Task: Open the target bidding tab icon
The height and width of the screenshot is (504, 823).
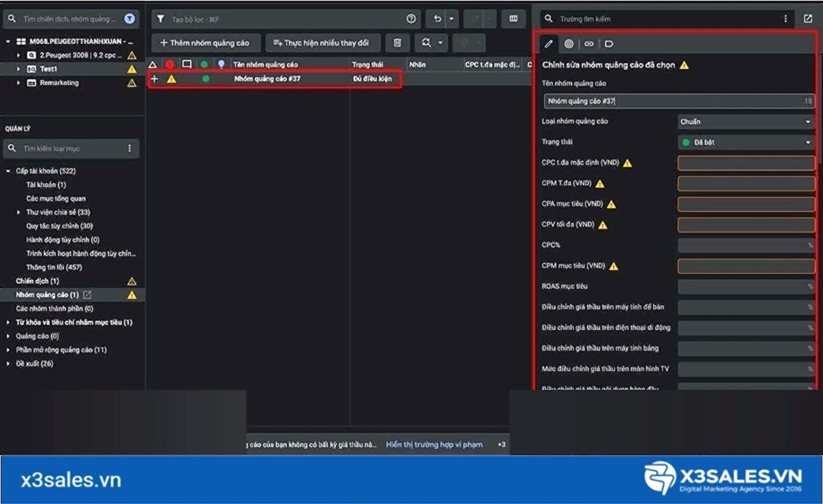Action: pyautogui.click(x=568, y=44)
